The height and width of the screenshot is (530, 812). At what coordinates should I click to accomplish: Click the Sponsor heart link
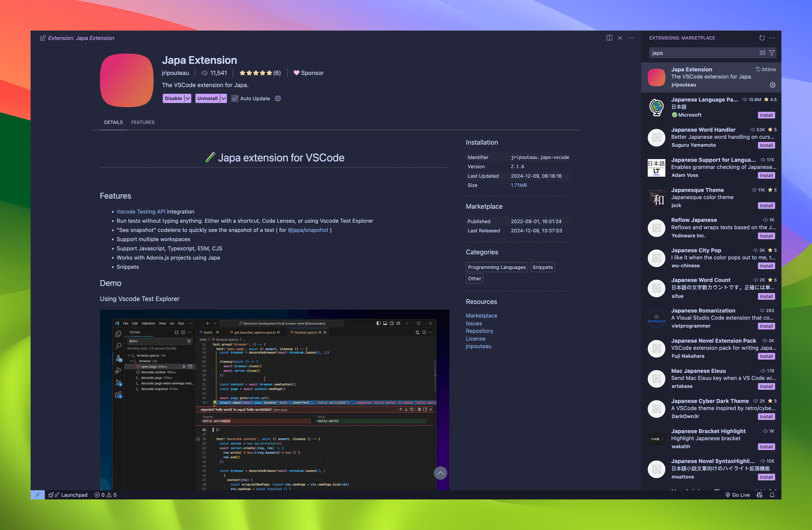[308, 73]
